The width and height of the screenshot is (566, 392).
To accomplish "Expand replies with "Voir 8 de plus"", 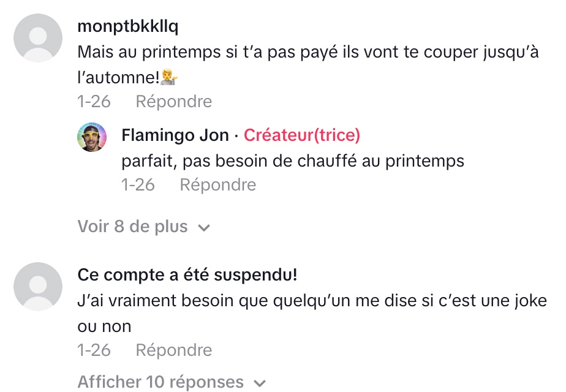I will 132,227.
